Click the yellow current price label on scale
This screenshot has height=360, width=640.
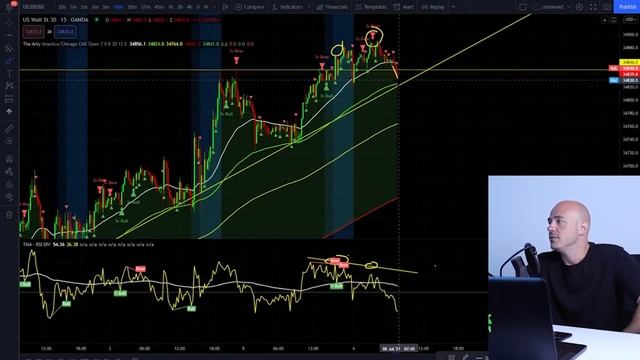[x=630, y=62]
